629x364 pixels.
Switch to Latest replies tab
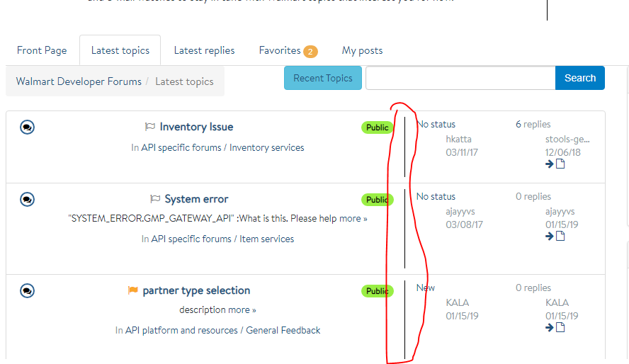point(204,50)
